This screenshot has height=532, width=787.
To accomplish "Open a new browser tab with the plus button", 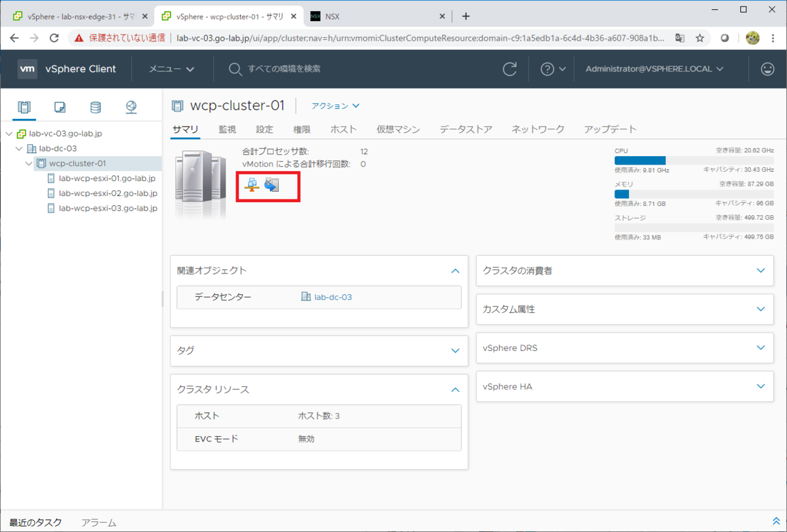I will click(466, 16).
